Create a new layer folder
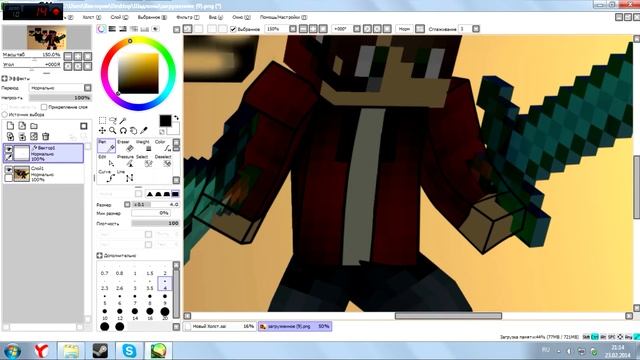 (34, 126)
